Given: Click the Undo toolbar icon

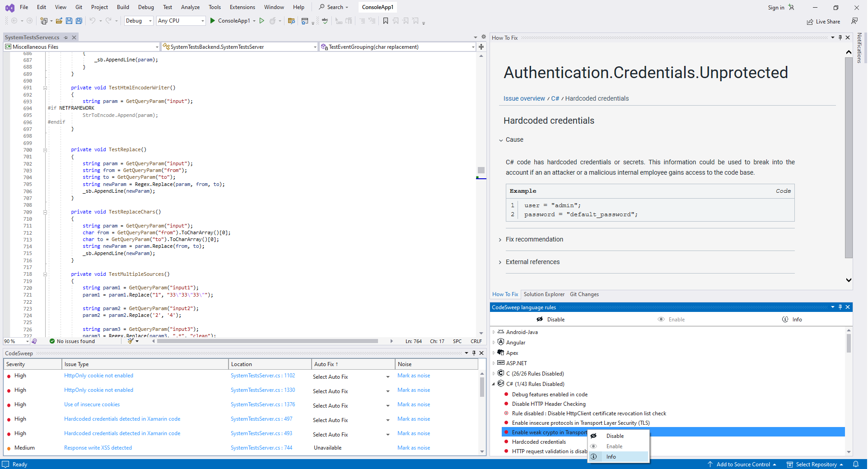Looking at the screenshot, I should (x=92, y=21).
